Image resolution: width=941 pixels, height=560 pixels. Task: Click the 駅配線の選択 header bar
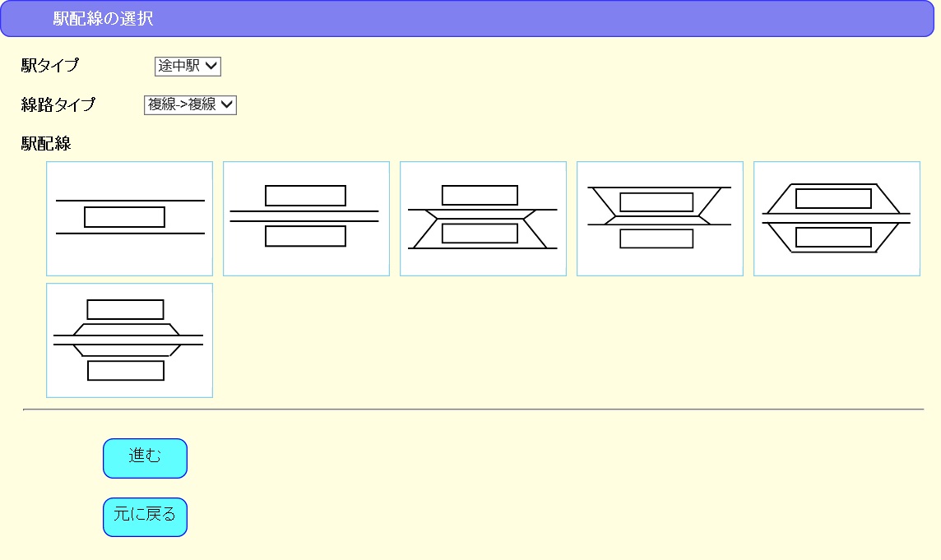[x=469, y=19]
